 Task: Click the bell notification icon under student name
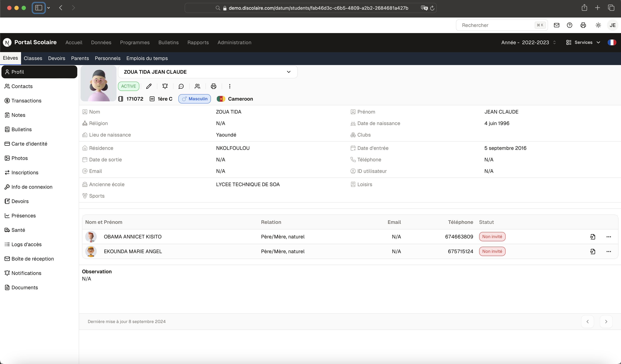165,86
